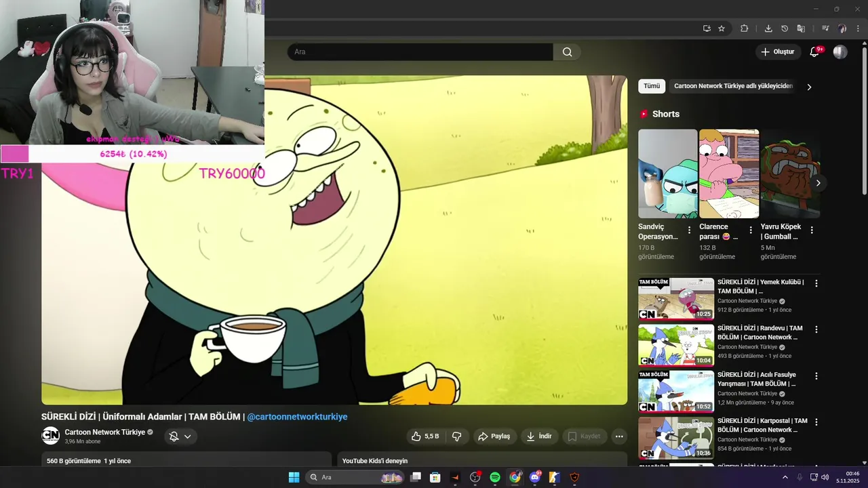868x488 pixels.
Task: Open the video's more actions ellipsis
Action: (618, 436)
